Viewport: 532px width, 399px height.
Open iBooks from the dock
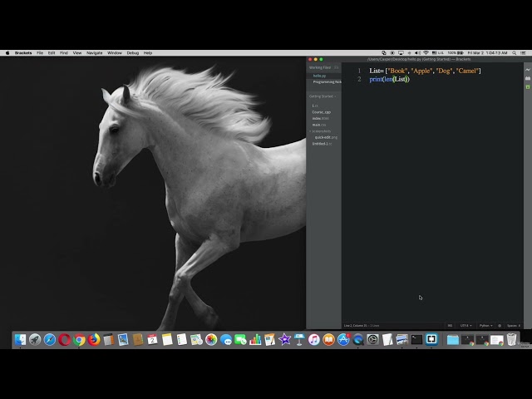tap(329, 339)
